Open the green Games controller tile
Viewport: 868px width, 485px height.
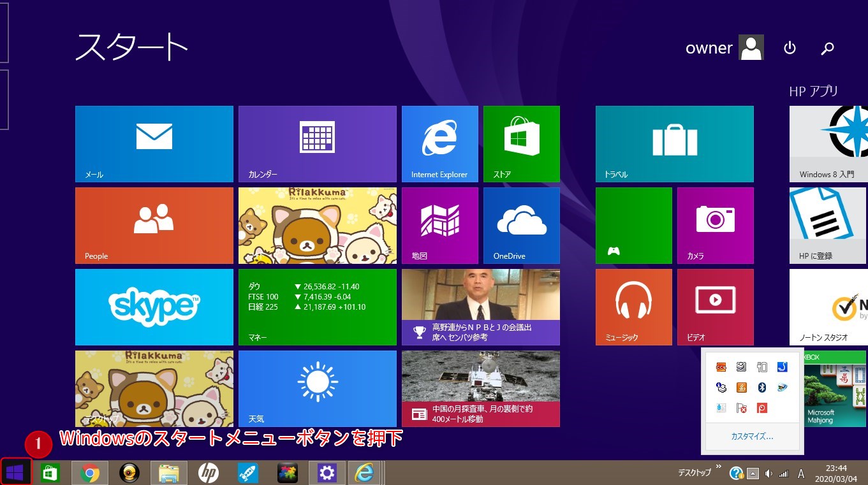pos(634,226)
